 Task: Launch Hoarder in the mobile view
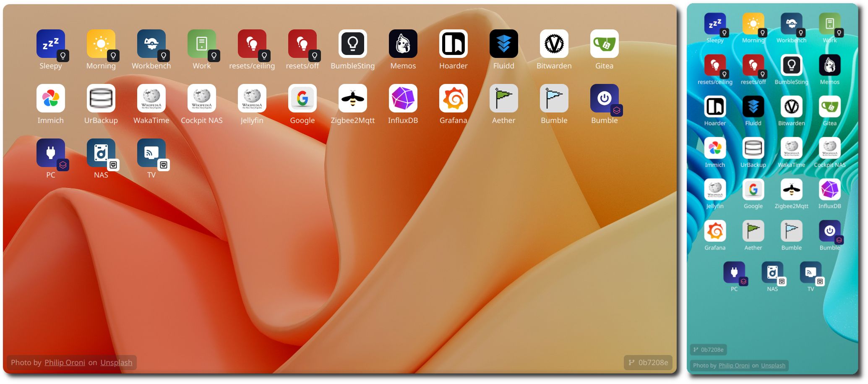click(715, 107)
